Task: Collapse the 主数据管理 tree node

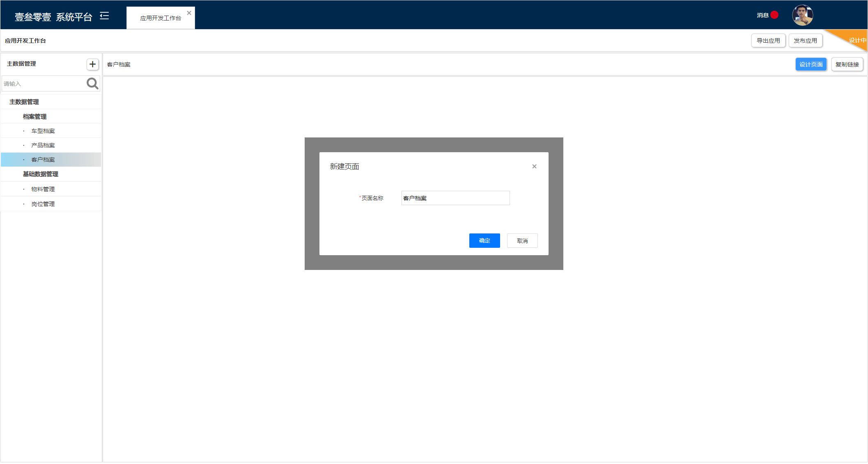Action: tap(24, 102)
